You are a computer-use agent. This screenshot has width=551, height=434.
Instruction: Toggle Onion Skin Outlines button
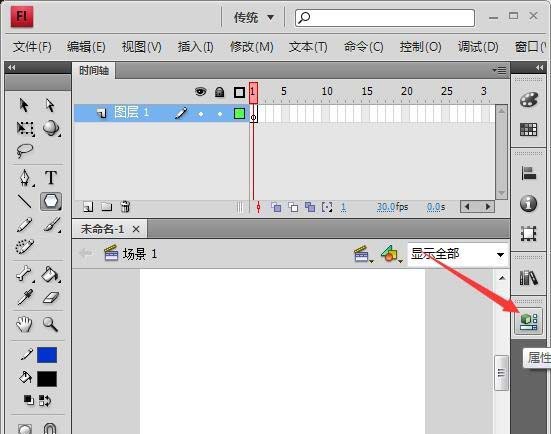pyautogui.click(x=293, y=207)
